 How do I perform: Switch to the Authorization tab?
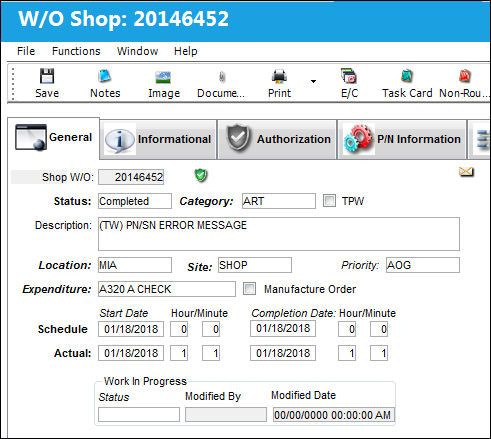point(277,139)
